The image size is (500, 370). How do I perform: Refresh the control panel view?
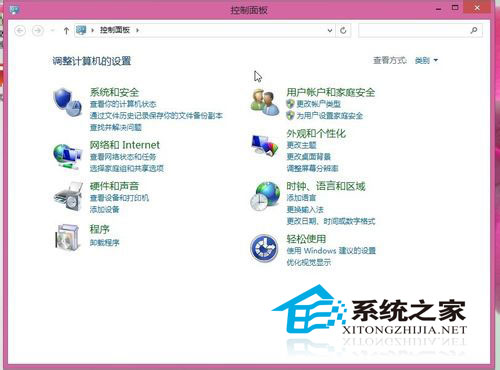[343, 30]
